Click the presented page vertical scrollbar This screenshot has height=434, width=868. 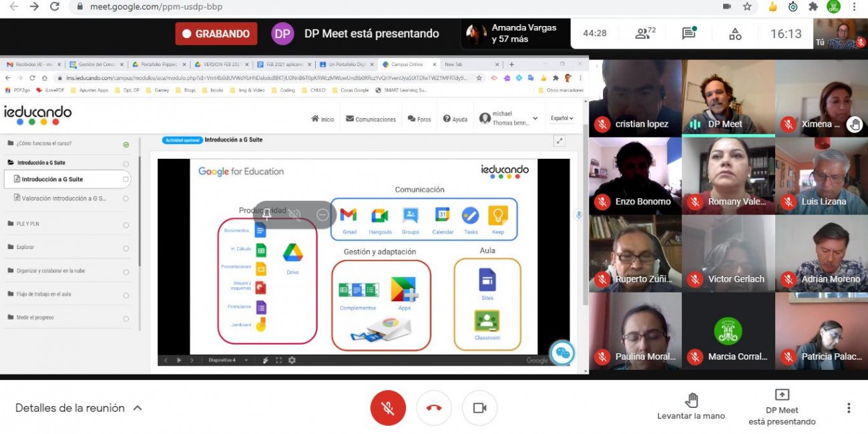coord(586,214)
